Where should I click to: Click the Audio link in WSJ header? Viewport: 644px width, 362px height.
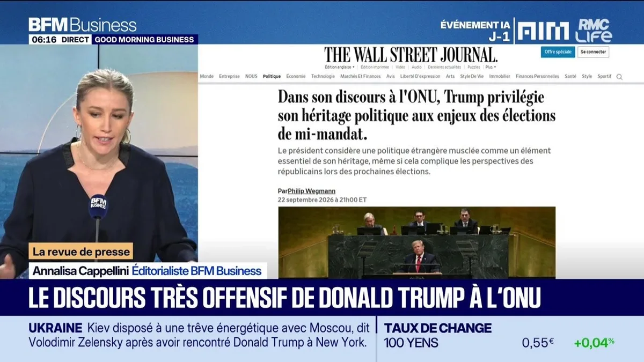416,67
